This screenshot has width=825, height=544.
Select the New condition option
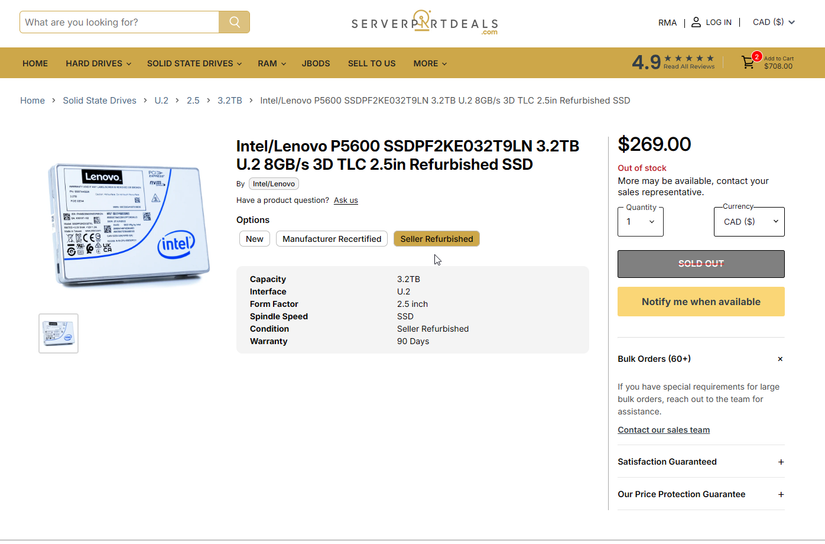click(254, 239)
